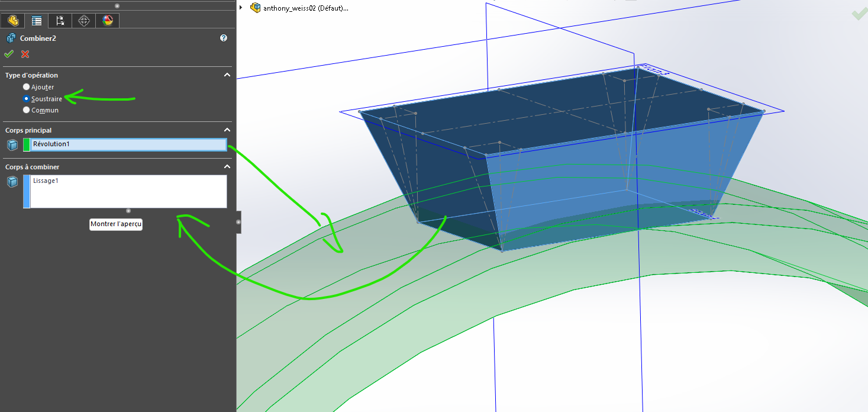The image size is (868, 412).
Task: Open the DimXpertManager crosshair tab
Action: click(x=84, y=21)
